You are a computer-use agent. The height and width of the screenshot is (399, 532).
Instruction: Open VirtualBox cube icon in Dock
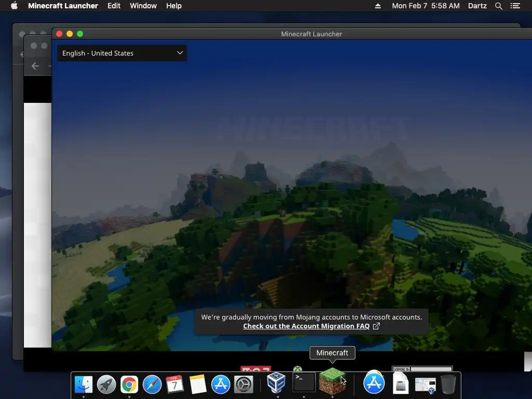coord(276,383)
